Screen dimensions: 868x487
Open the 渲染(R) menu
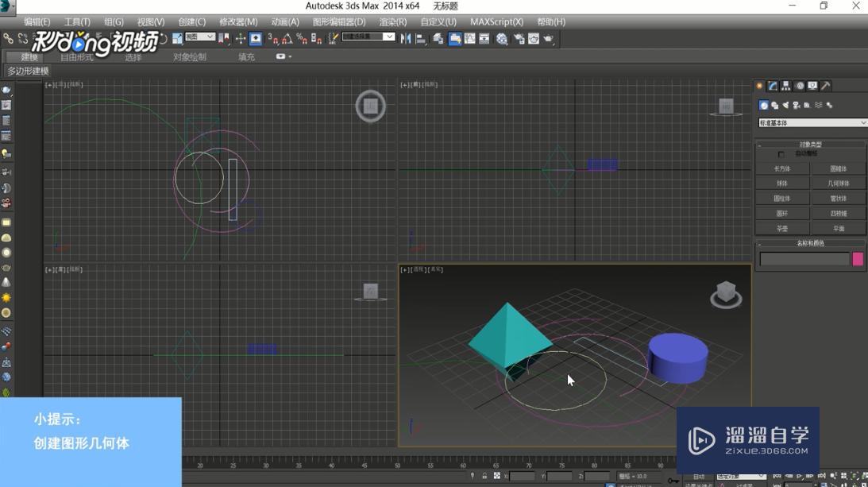(x=392, y=22)
